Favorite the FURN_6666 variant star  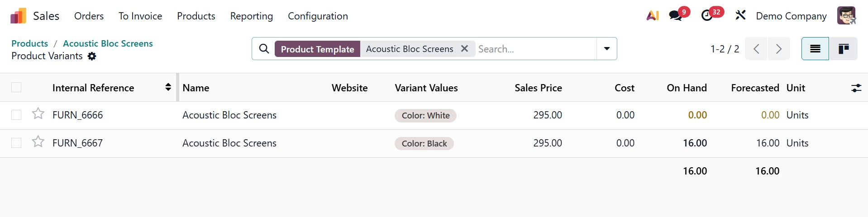[38, 114]
